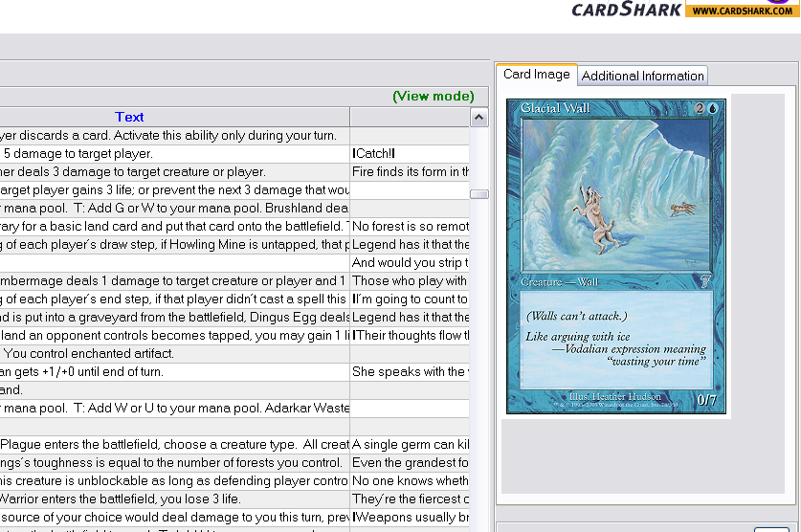Select 'creature is unblockable' row
This screenshot has height=532, width=801.
(x=175, y=481)
